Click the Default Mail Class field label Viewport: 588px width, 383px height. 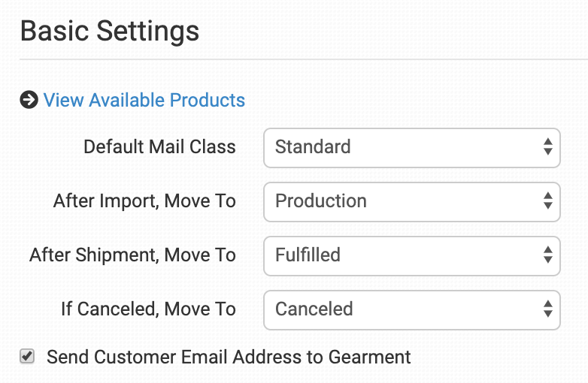pyautogui.click(x=159, y=146)
